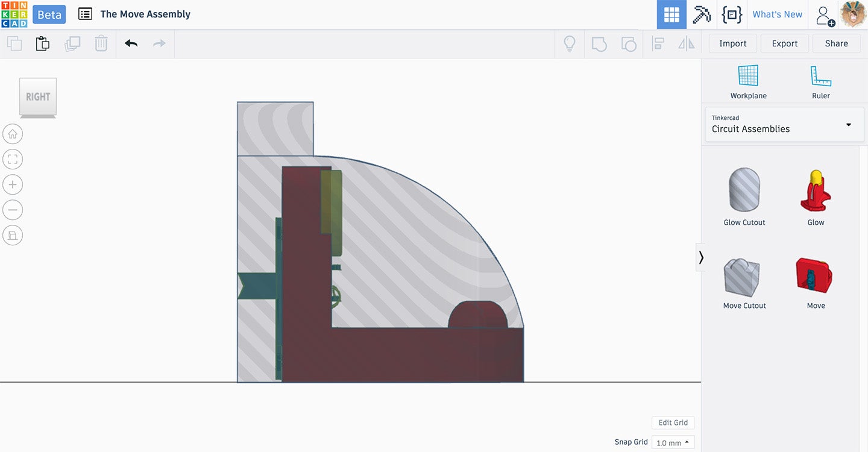
Task: Open the Snap Grid 1.0 mm dropdown
Action: 673,442
